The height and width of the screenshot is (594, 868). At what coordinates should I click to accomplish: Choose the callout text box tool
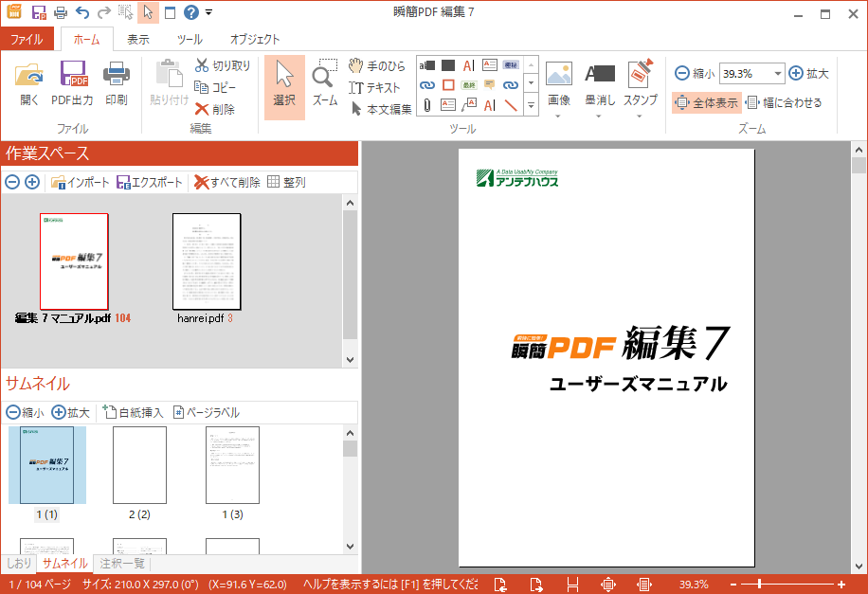click(469, 105)
